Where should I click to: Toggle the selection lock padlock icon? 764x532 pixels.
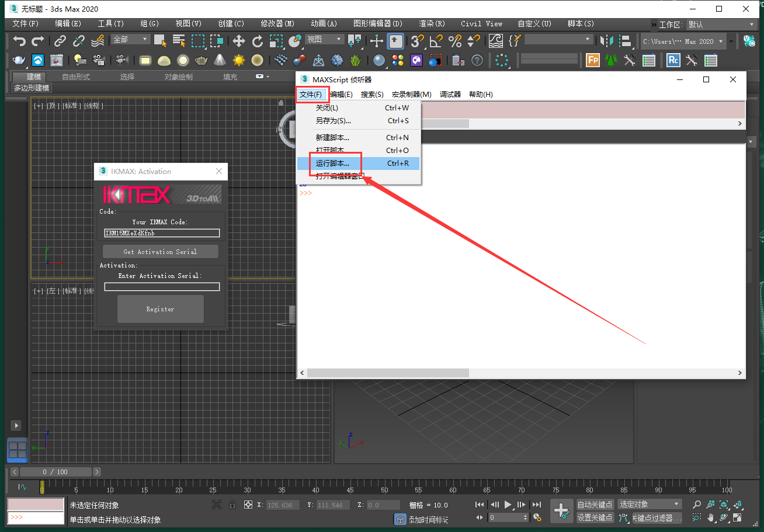point(232,505)
